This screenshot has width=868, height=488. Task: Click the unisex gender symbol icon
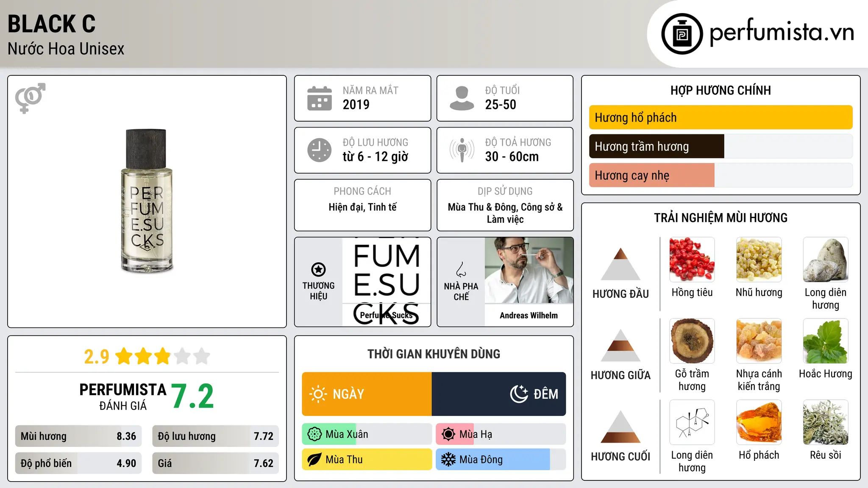click(x=30, y=98)
